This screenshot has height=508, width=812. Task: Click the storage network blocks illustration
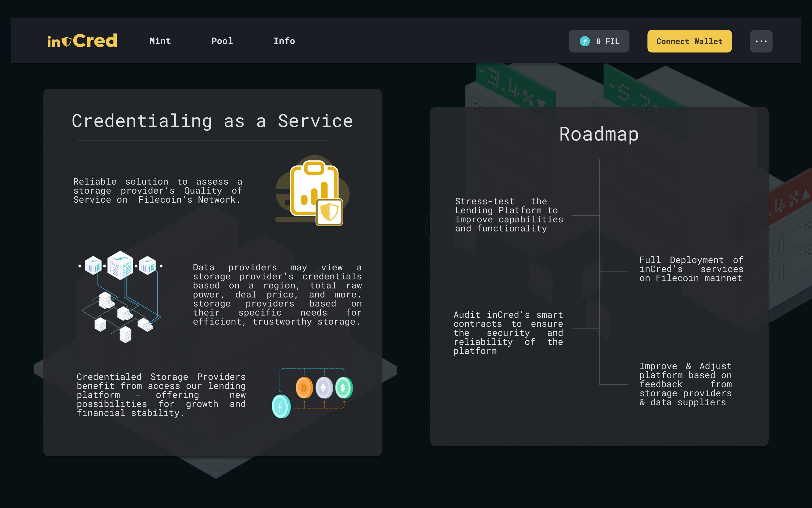120,296
